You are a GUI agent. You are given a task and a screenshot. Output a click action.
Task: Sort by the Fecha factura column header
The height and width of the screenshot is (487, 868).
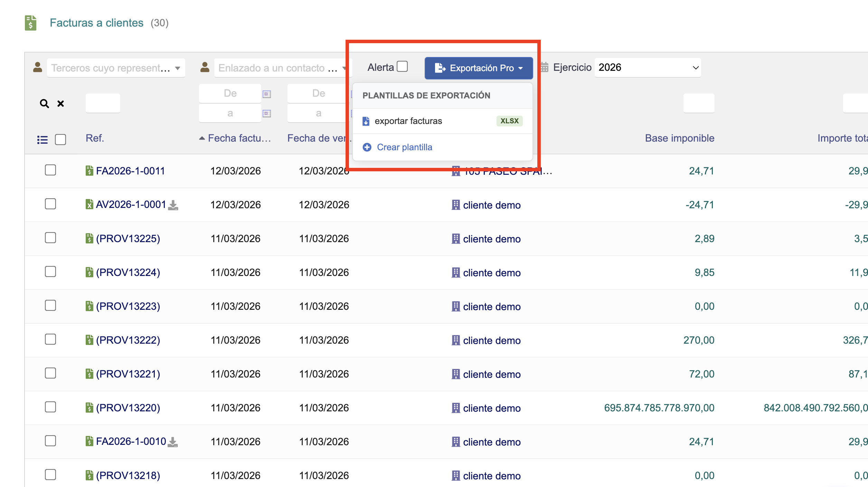239,138
